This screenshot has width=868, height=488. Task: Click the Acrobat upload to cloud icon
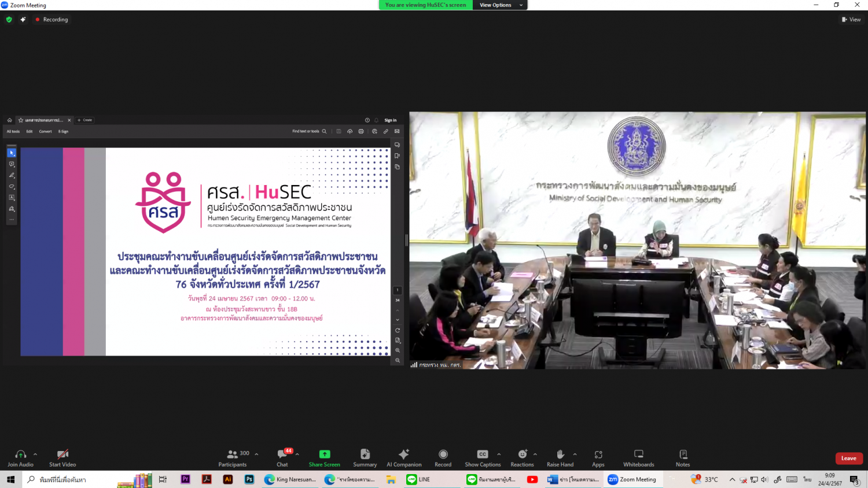[350, 131]
